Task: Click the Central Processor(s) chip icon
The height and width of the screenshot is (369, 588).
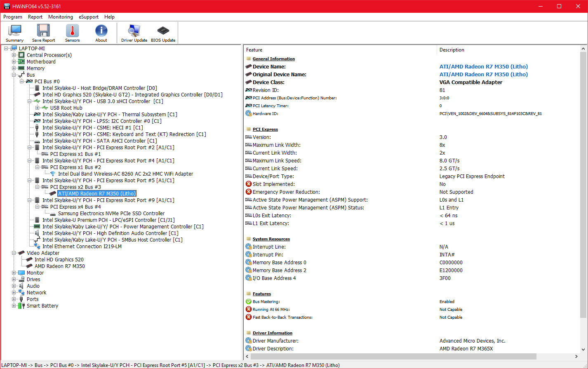Action: click(x=21, y=55)
